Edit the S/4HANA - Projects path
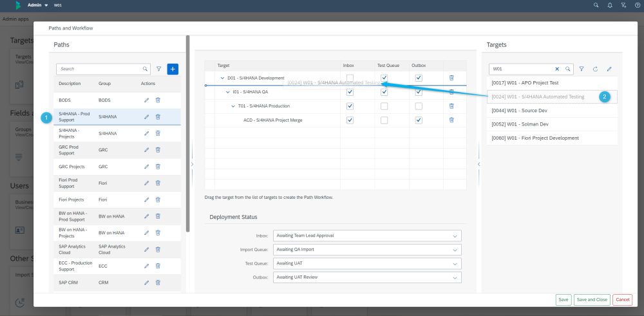The width and height of the screenshot is (644, 316). 146,133
